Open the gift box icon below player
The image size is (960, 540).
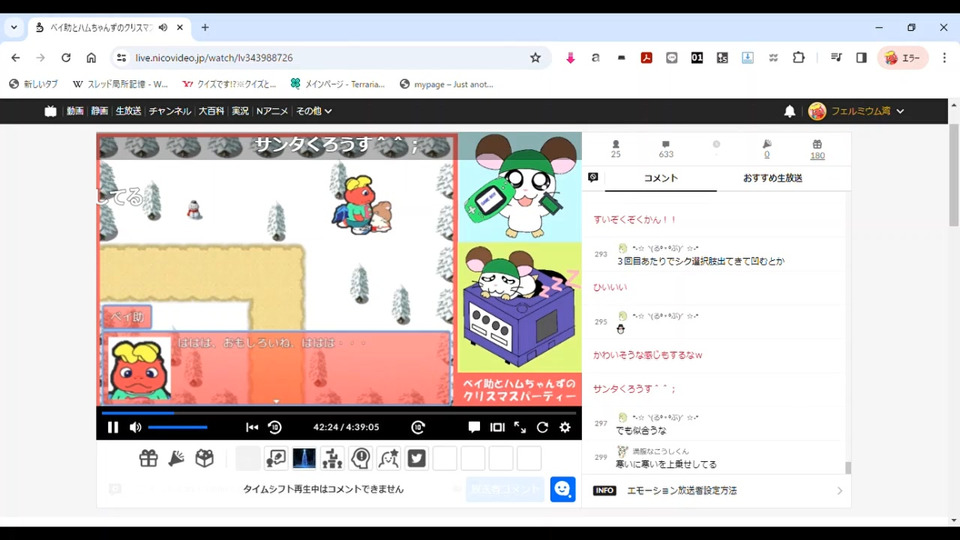tap(148, 458)
